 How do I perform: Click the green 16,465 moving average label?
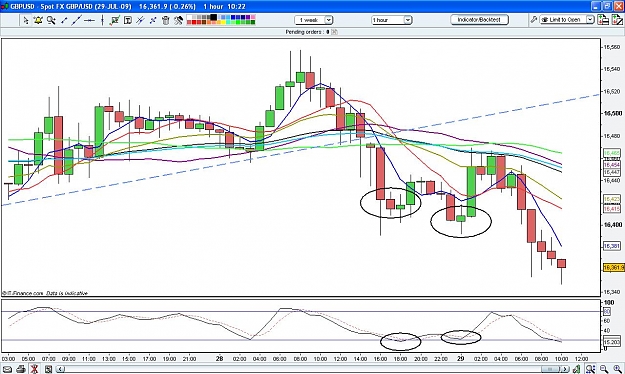[x=612, y=153]
